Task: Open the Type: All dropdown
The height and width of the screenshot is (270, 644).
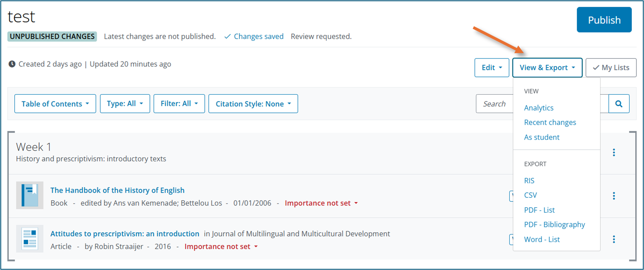Action: 125,104
